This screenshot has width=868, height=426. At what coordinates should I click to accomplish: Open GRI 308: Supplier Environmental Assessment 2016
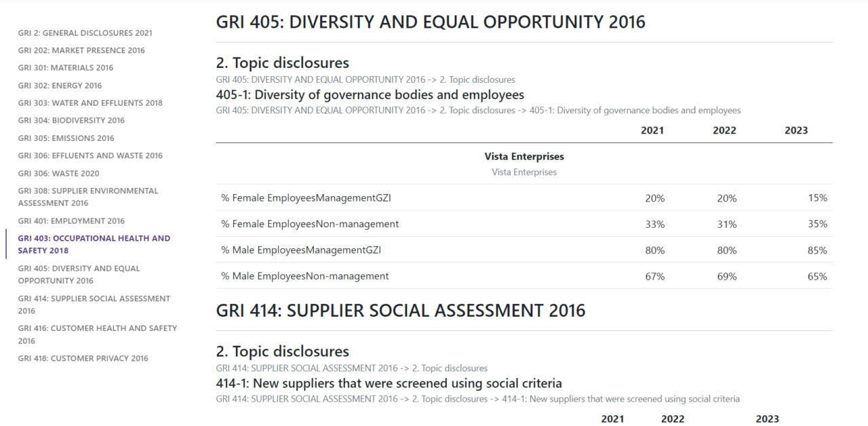tap(87, 197)
